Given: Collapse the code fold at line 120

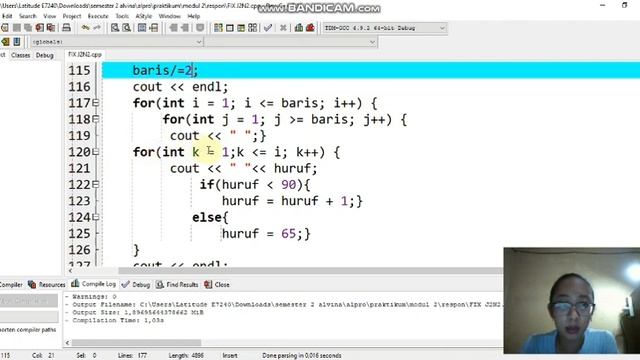Looking at the screenshot, I should click(96, 152).
